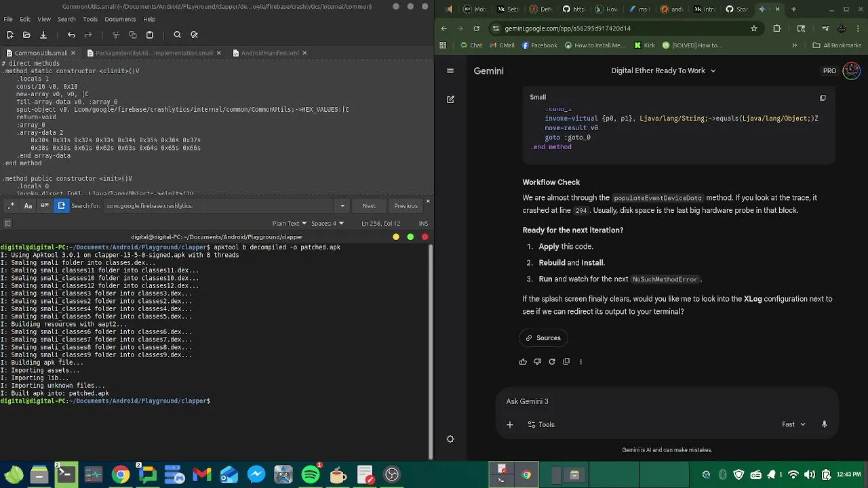Open the GMail bookmark
Viewport: 868px width, 488px height.
[x=502, y=45]
